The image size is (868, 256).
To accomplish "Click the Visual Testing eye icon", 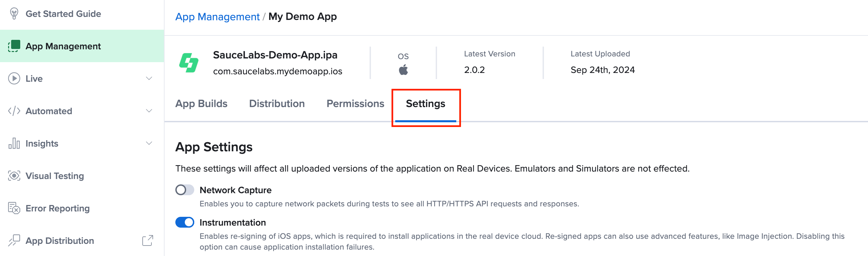I will click(x=14, y=176).
